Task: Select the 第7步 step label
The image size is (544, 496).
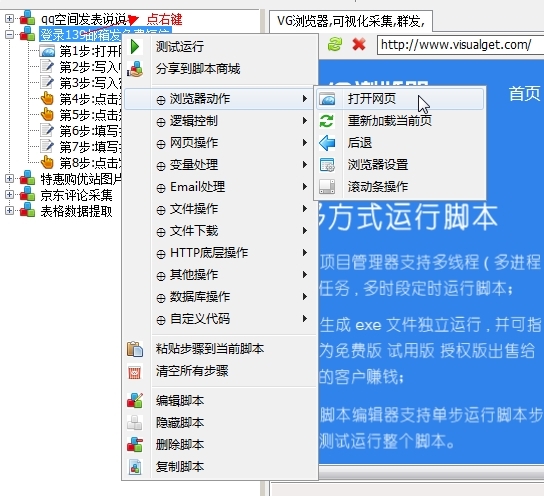Action: tap(90, 146)
